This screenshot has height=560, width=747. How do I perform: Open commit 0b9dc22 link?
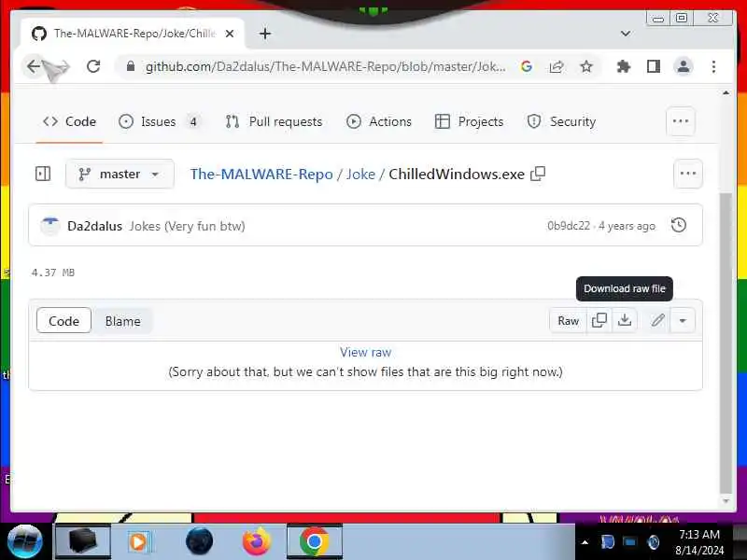[569, 226]
